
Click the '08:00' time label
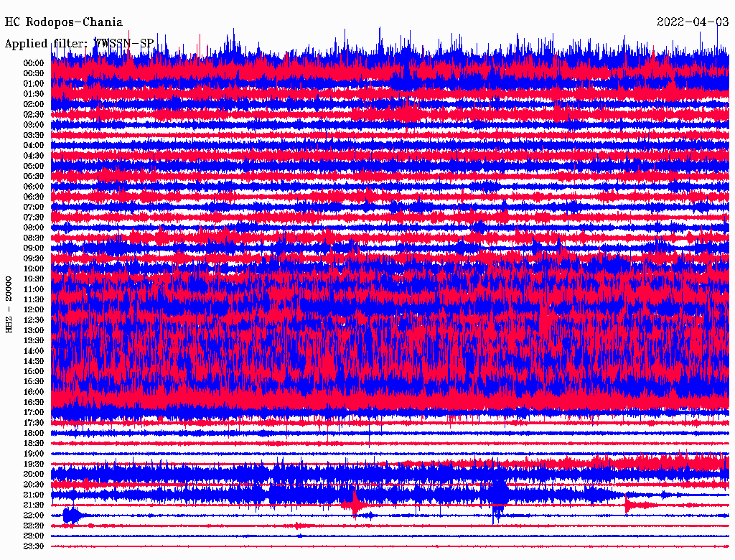tap(34, 228)
